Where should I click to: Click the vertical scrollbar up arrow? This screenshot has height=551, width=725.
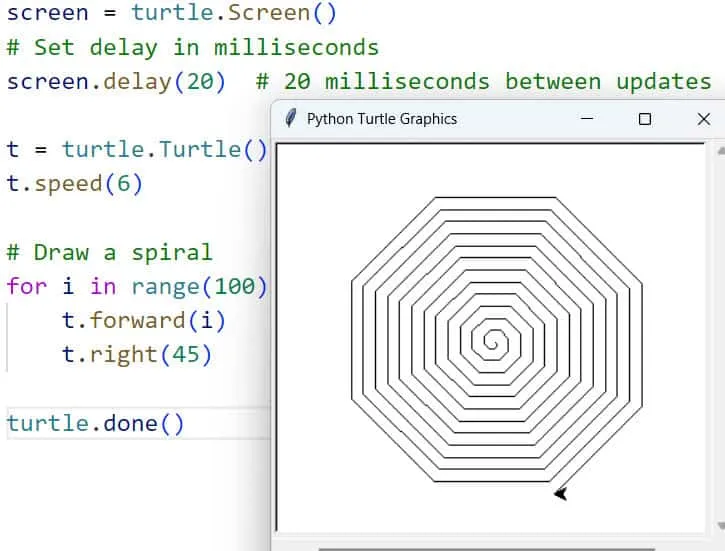click(720, 151)
